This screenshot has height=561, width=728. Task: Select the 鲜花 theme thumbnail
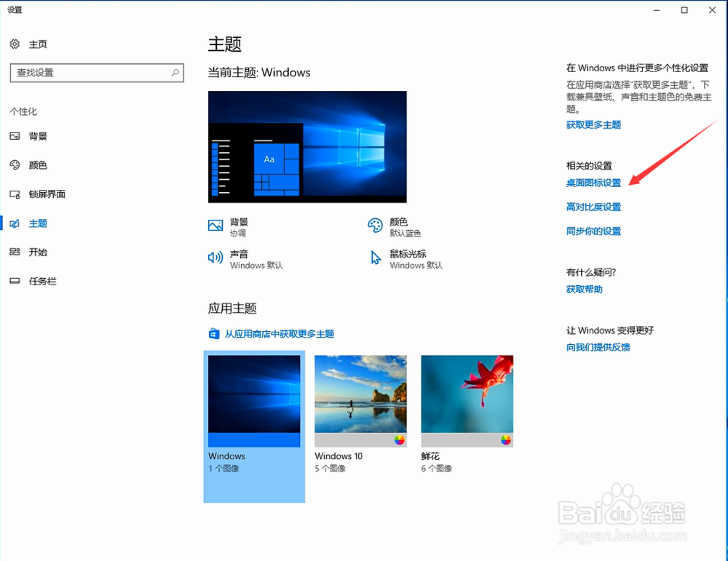coord(467,402)
